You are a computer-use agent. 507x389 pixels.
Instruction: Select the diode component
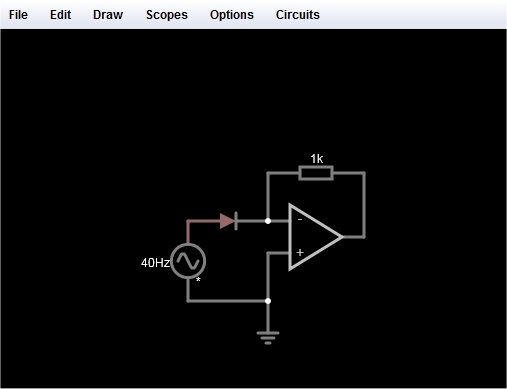pos(228,221)
